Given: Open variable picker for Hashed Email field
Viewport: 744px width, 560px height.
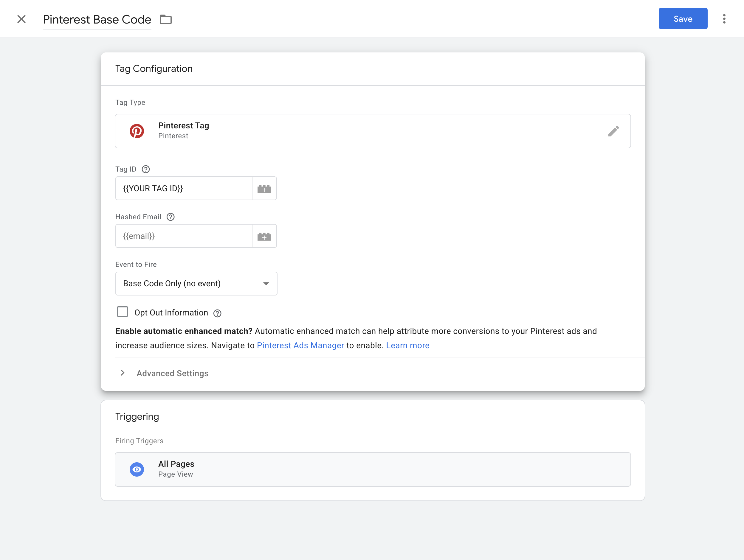Looking at the screenshot, I should click(x=264, y=236).
